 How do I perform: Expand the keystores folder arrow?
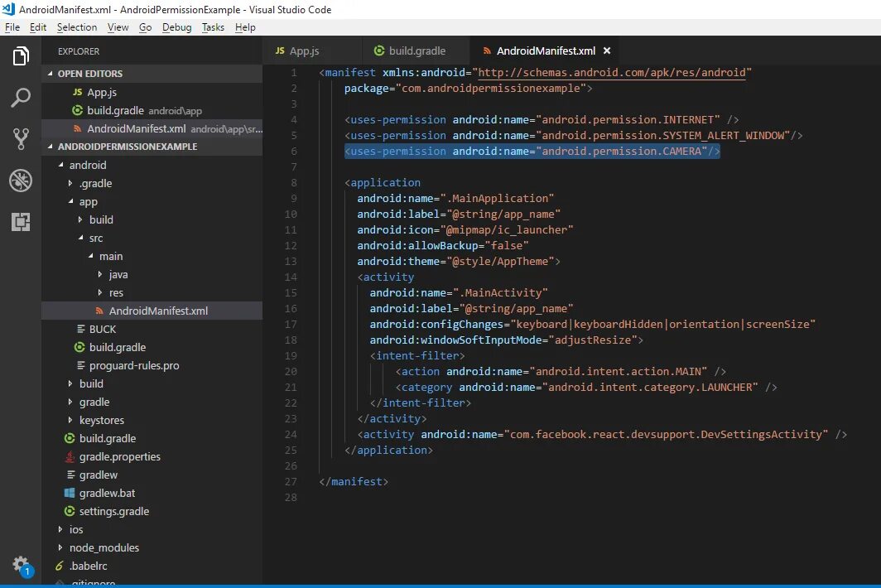70,420
